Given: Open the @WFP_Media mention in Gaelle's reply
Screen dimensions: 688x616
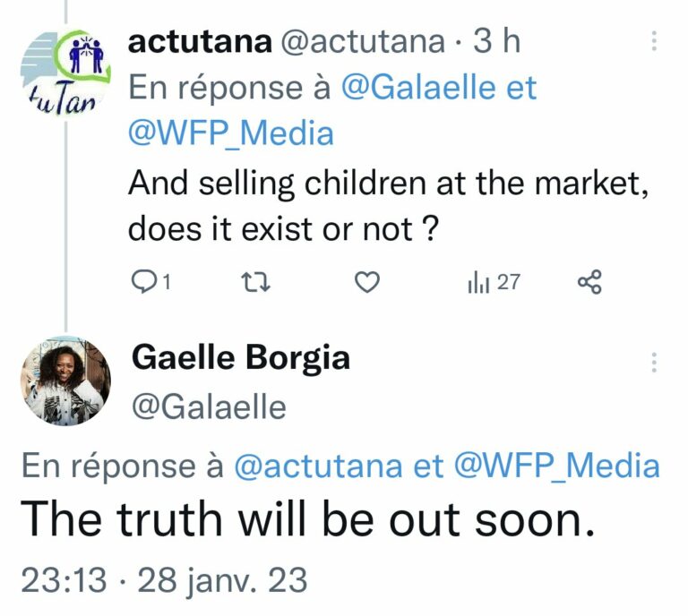Looking at the screenshot, I should [x=557, y=466].
